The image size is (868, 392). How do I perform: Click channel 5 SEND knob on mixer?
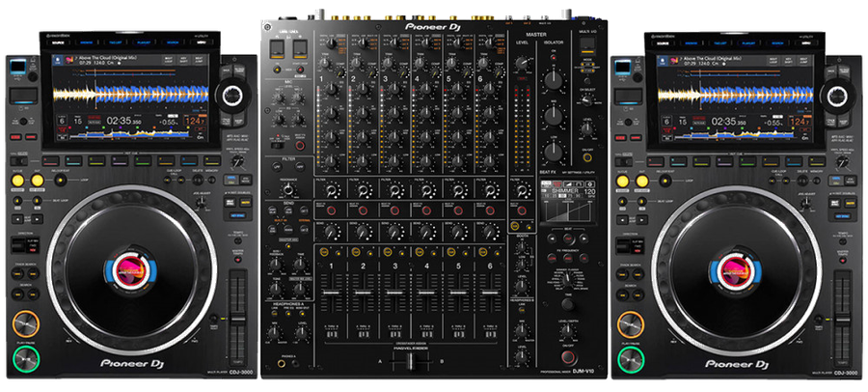pos(458,232)
